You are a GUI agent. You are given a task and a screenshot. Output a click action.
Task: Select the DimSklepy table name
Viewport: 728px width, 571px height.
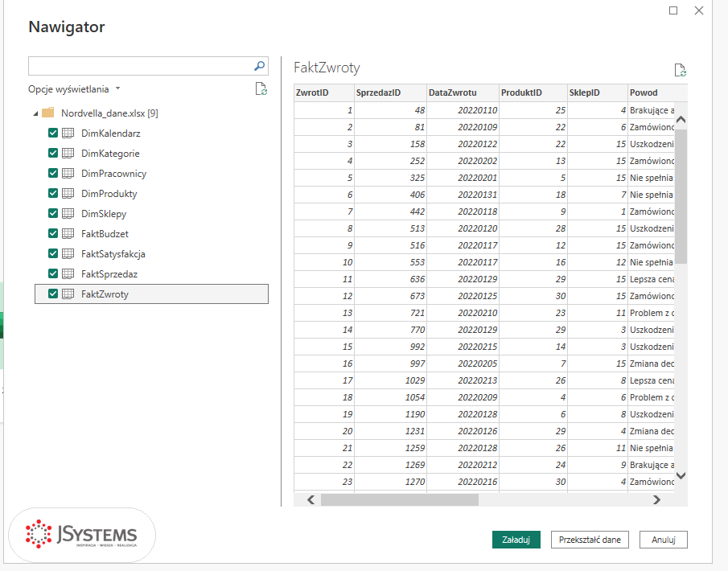[x=104, y=214]
